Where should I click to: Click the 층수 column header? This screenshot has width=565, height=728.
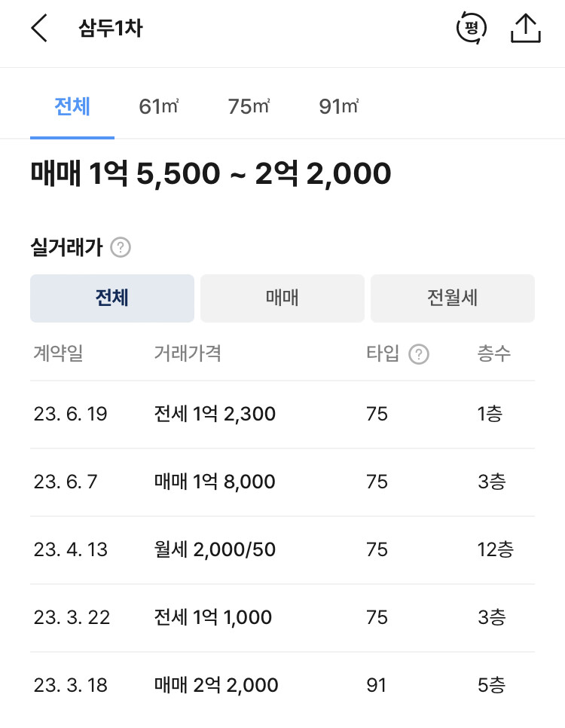[495, 354]
